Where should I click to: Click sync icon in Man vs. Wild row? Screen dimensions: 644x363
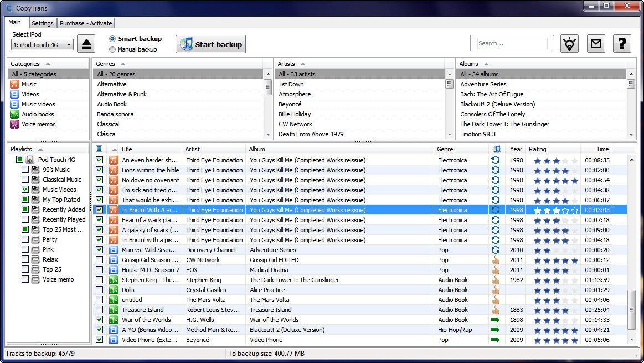(x=496, y=250)
